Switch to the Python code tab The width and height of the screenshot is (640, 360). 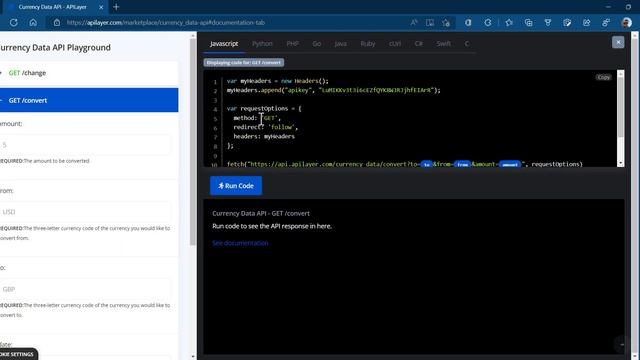click(262, 44)
